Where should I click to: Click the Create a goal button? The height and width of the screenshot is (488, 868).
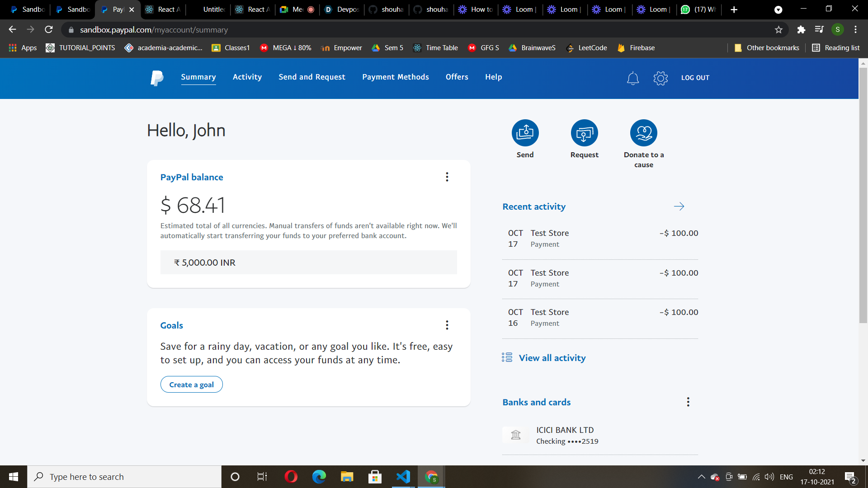tap(191, 385)
